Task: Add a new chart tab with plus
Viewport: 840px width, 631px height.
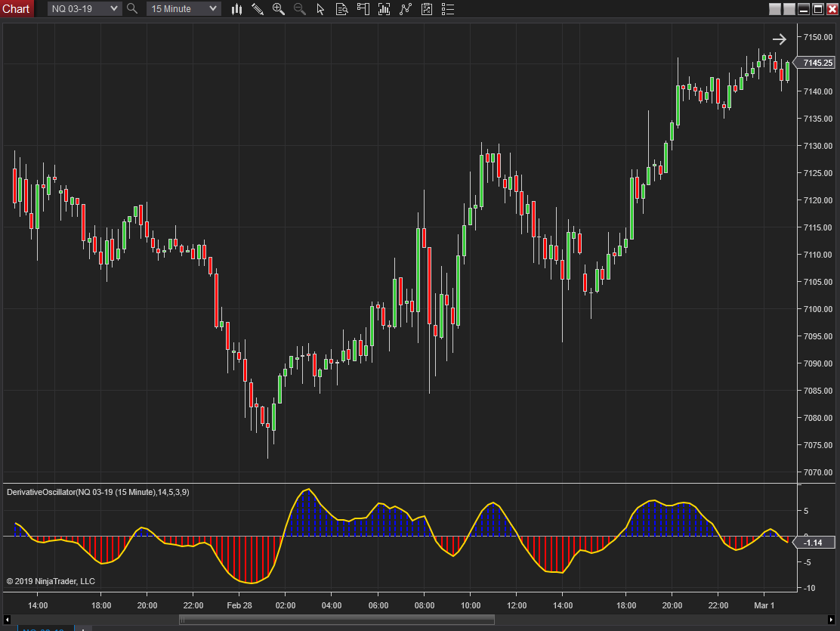Action: (x=83, y=629)
